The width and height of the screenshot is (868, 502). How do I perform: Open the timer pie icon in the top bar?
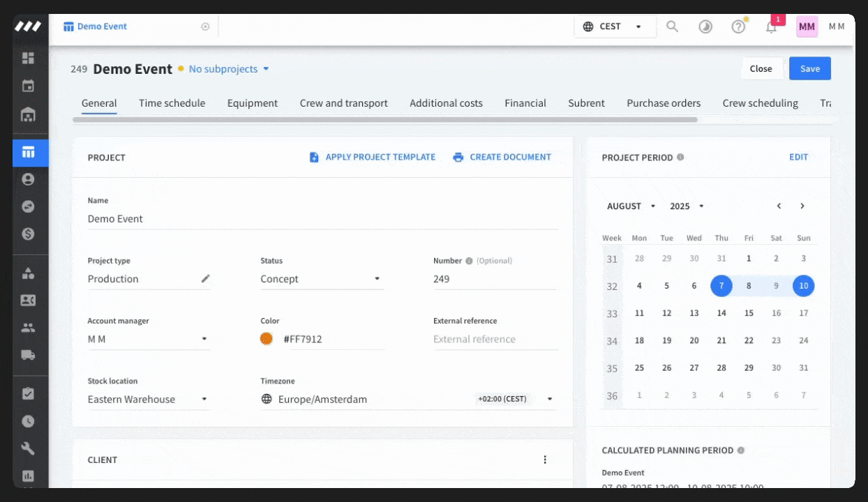point(705,26)
